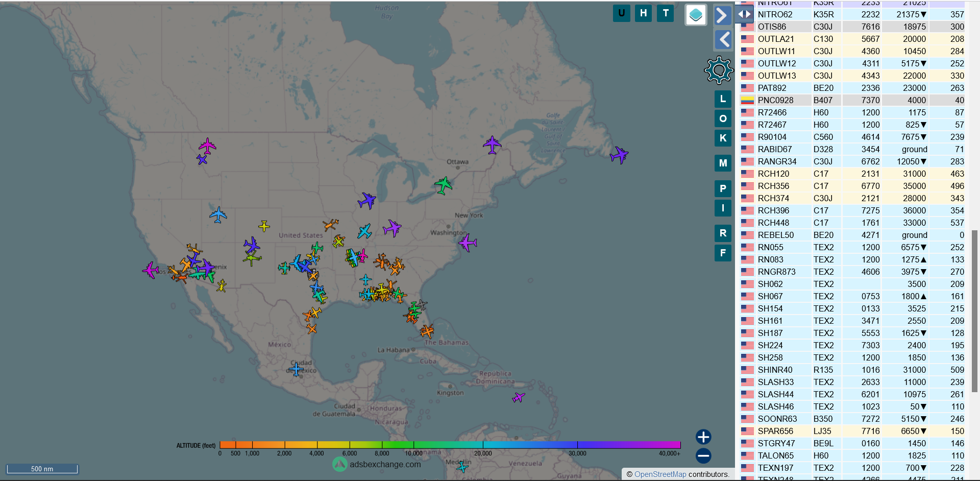The width and height of the screenshot is (980, 481).
Task: Select the TEXN197 row
Action: [852, 468]
